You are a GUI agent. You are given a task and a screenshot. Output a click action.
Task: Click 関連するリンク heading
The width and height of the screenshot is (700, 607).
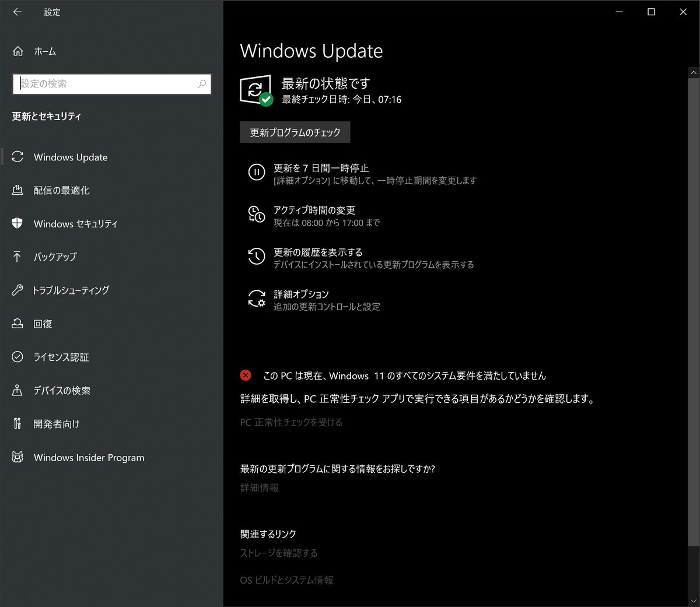click(x=268, y=534)
